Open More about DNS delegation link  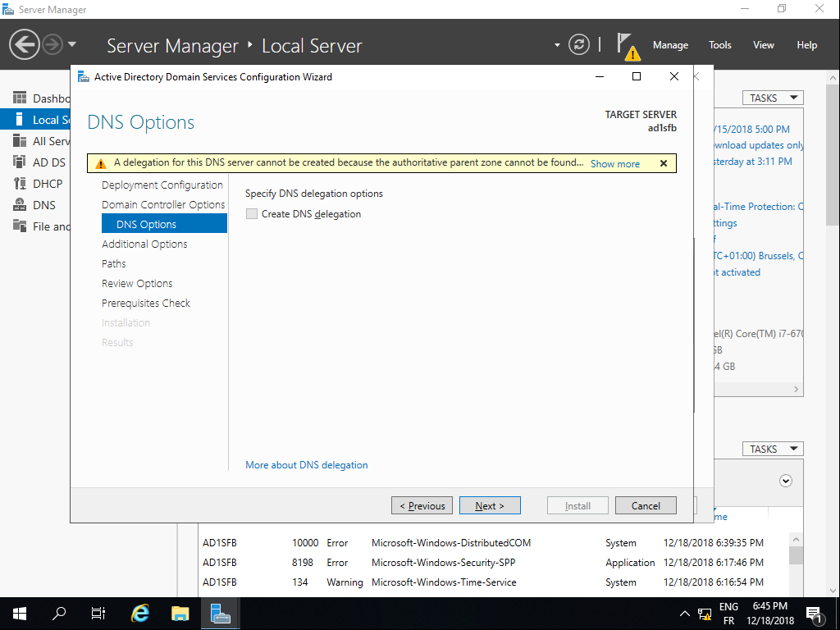[x=307, y=465]
